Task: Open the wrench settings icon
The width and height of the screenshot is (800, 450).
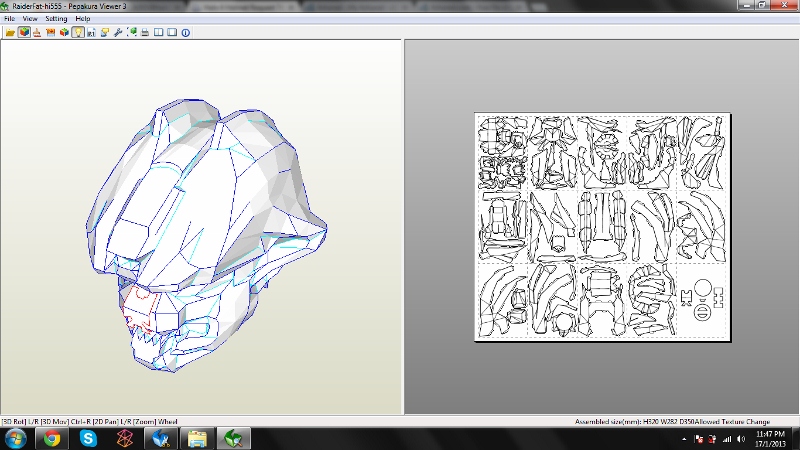Action: click(x=118, y=33)
